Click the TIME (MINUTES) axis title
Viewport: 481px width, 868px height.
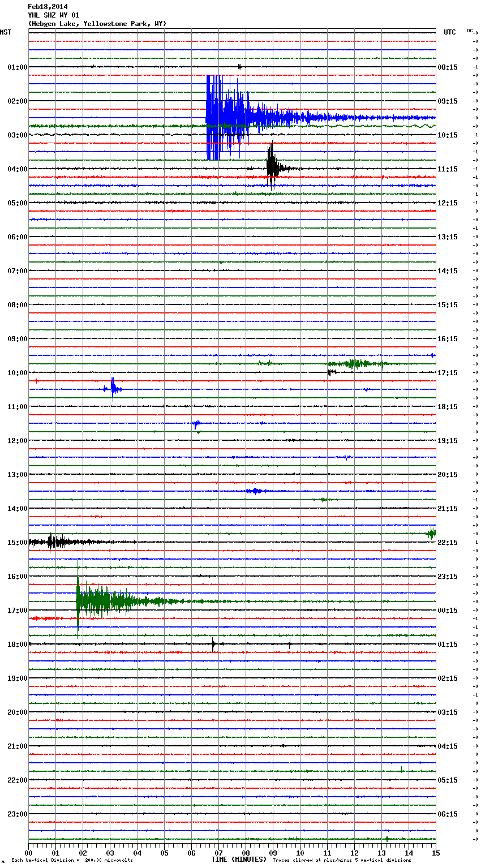tap(239, 860)
